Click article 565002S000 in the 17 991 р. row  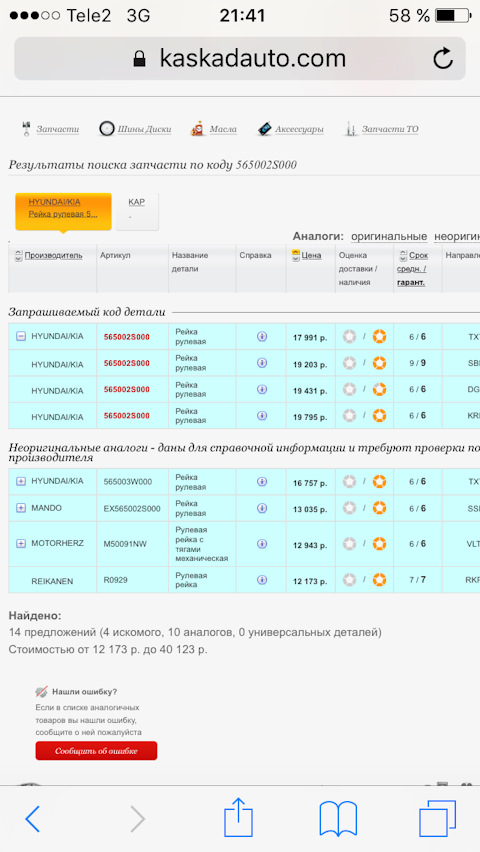127,337
